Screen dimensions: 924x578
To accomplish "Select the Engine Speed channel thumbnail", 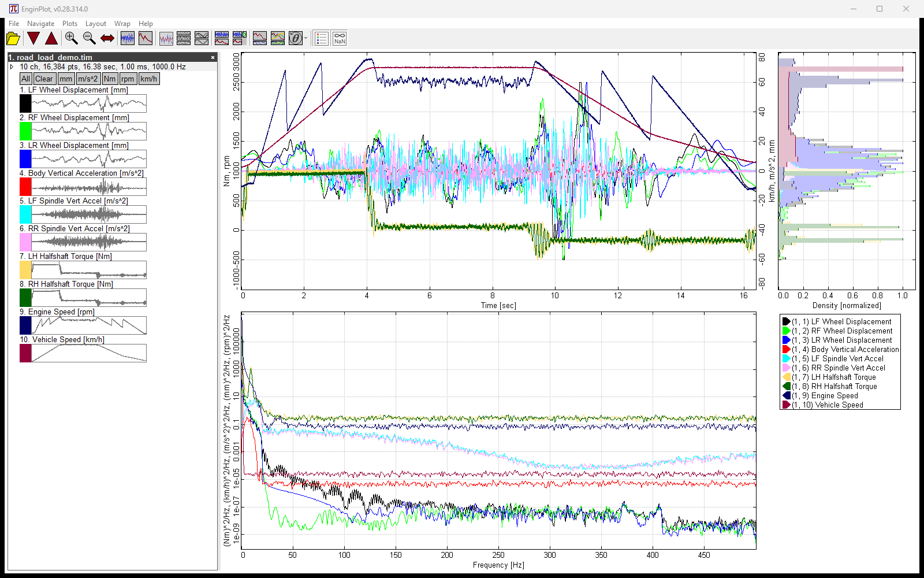I will [x=89, y=325].
